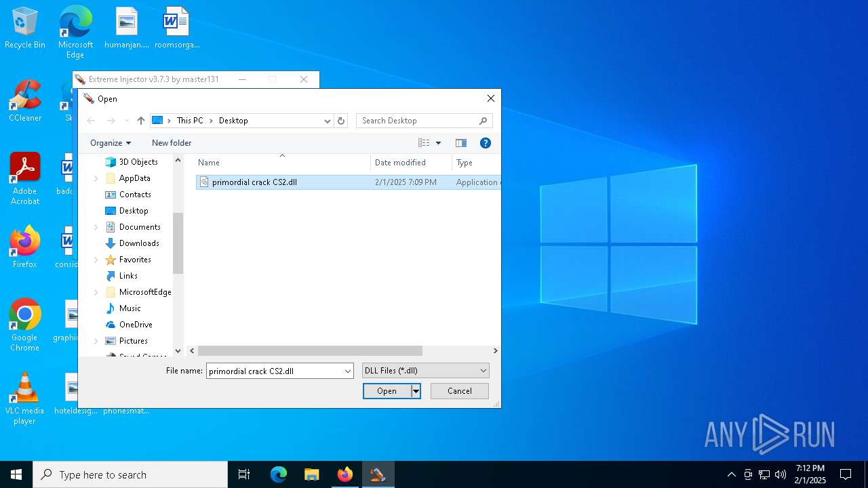Open the volume control in system tray

pos(781,474)
